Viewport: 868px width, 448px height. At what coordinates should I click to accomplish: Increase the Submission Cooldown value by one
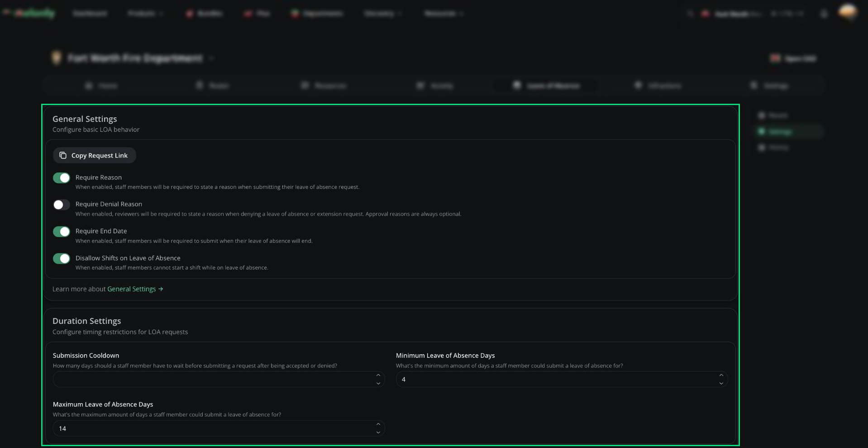(x=378, y=376)
